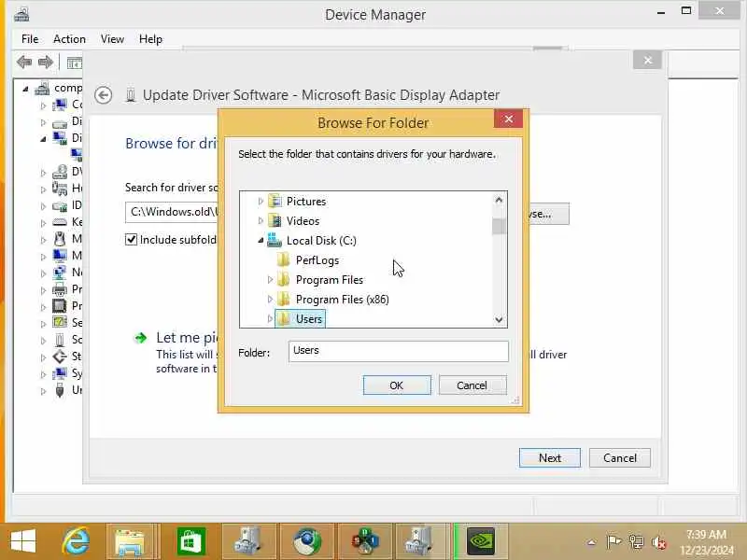Screen dimensions: 747x560
Task: Open File Explorer from the taskbar
Action: pos(130,541)
